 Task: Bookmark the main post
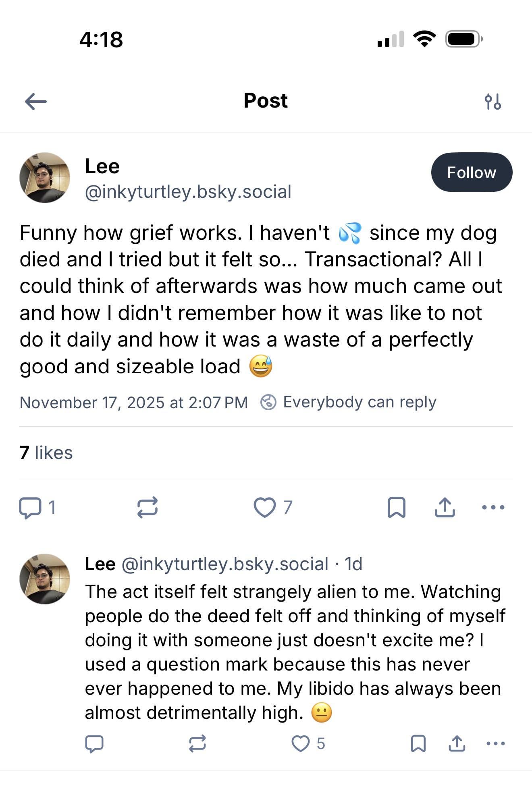(396, 507)
